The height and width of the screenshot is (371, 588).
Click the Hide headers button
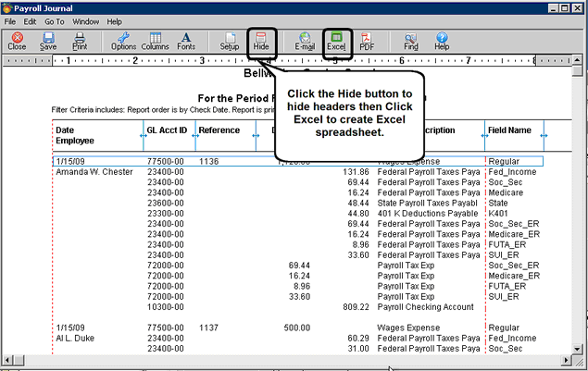pyautogui.click(x=261, y=42)
